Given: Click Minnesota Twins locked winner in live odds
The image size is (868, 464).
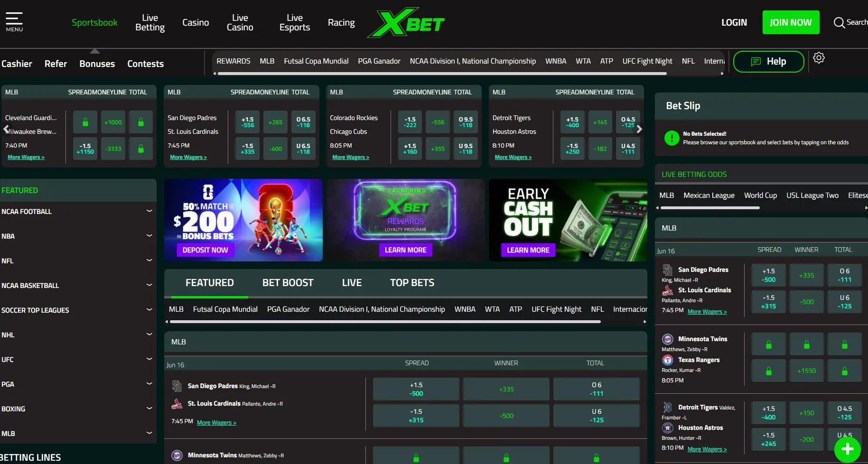Looking at the screenshot, I should pos(807,344).
